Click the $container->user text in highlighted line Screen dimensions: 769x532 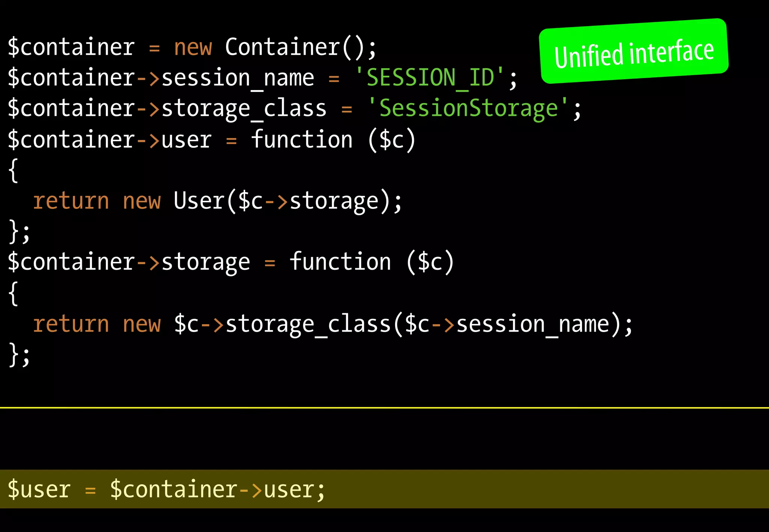pos(213,489)
